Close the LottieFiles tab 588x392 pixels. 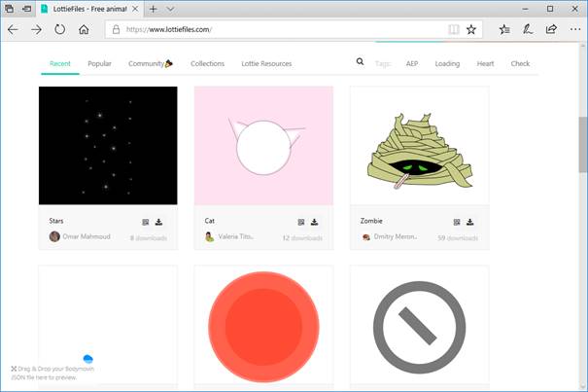pyautogui.click(x=135, y=9)
